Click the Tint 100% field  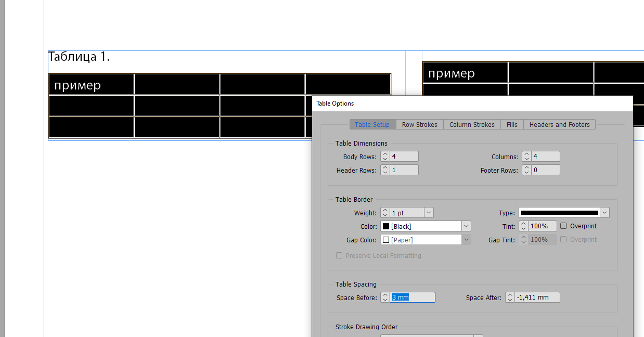543,226
